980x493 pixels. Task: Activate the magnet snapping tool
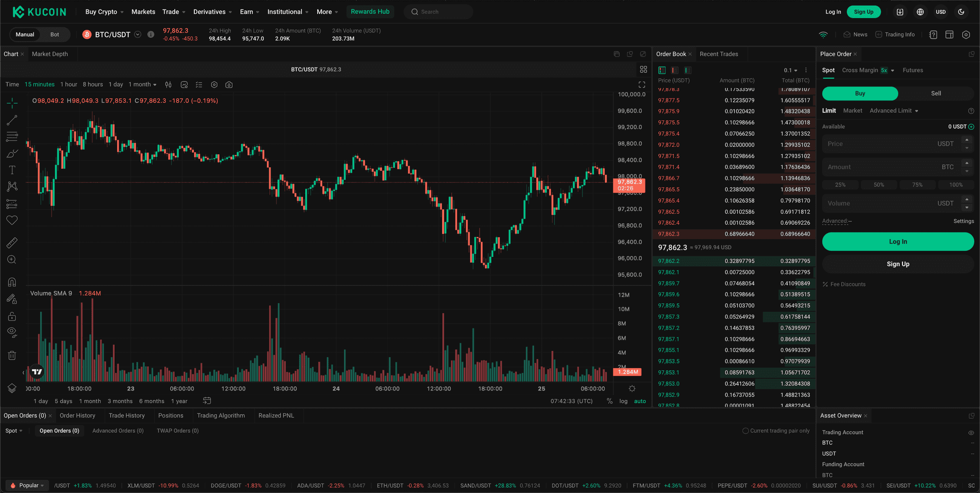point(12,282)
